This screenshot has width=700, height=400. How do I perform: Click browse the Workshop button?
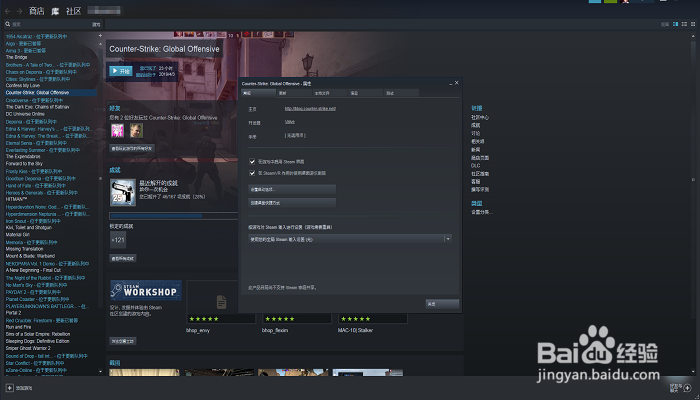(123, 341)
